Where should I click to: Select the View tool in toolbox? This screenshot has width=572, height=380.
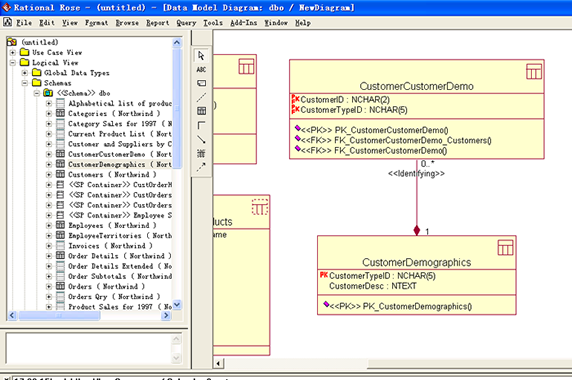coord(201,153)
